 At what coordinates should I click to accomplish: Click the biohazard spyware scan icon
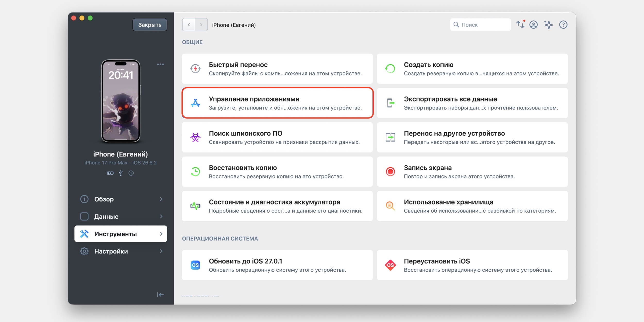click(195, 137)
